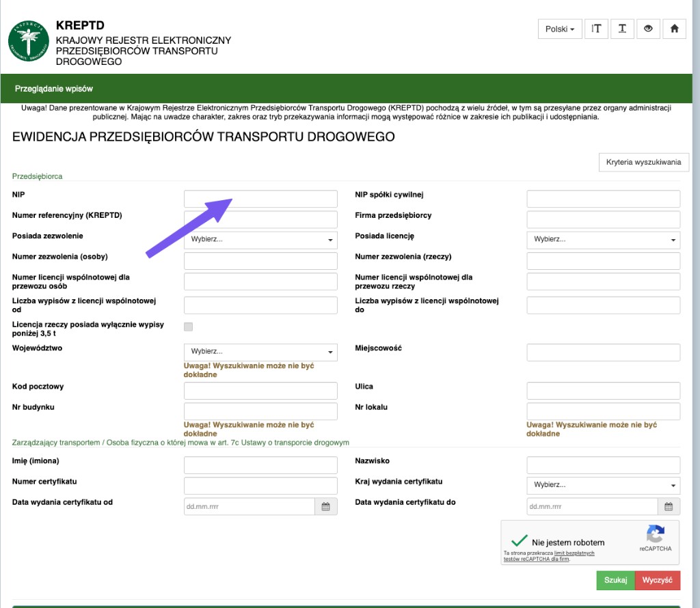Click the Miejscowość input field
The image size is (700, 608).
tap(603, 353)
